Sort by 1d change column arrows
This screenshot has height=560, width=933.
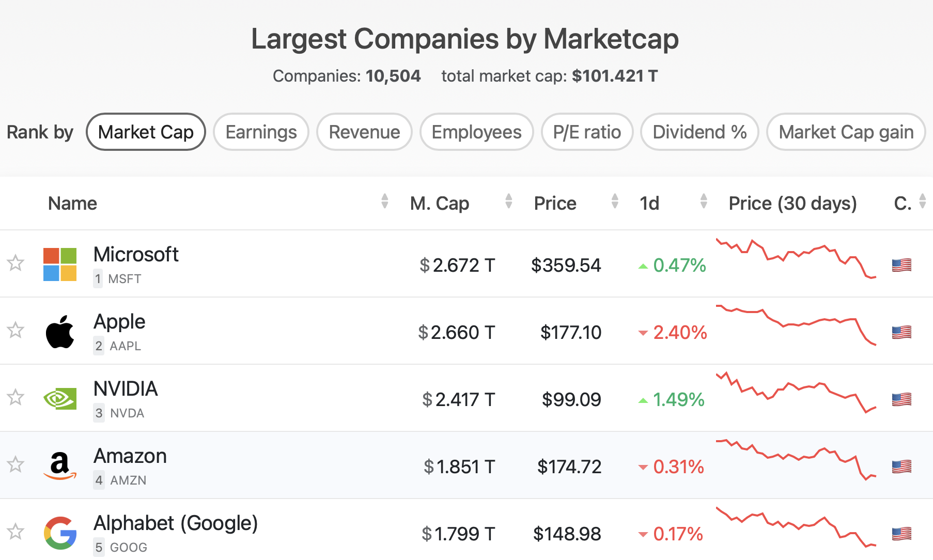704,201
